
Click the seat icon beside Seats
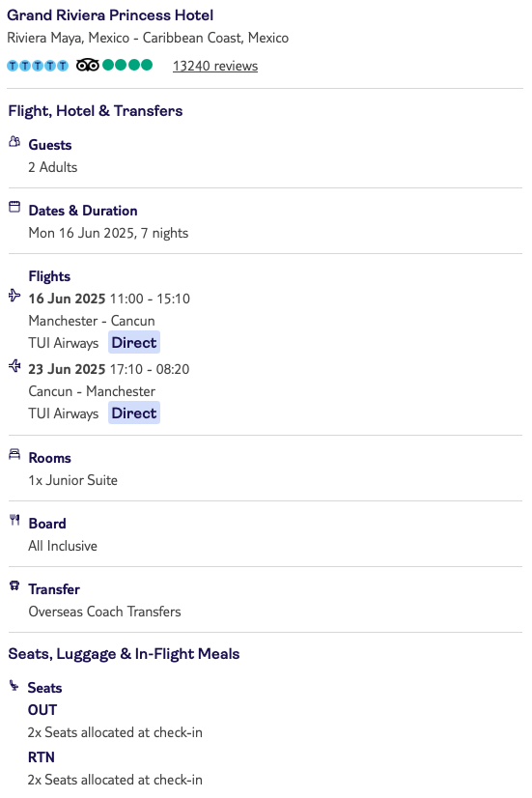click(14, 686)
